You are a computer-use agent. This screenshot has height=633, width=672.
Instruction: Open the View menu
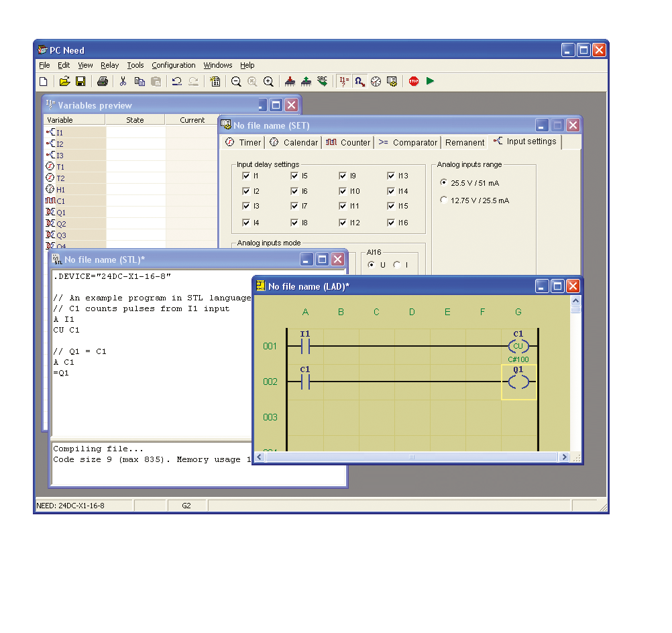85,65
